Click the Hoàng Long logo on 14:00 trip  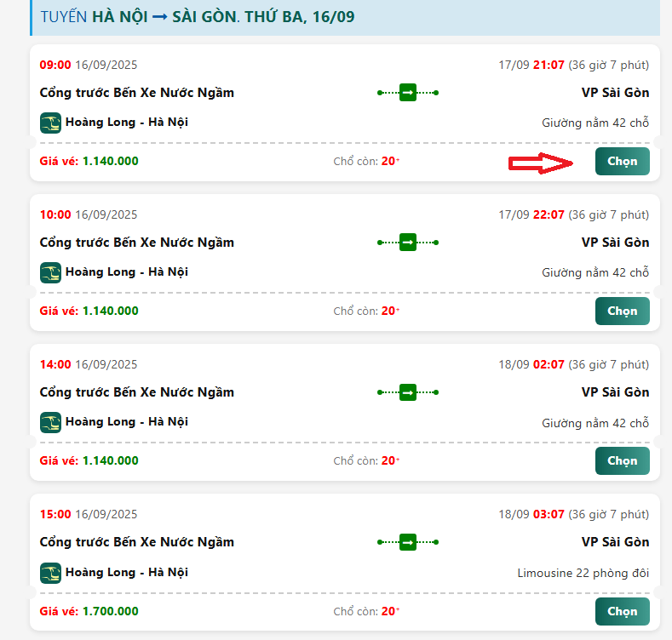click(51, 422)
